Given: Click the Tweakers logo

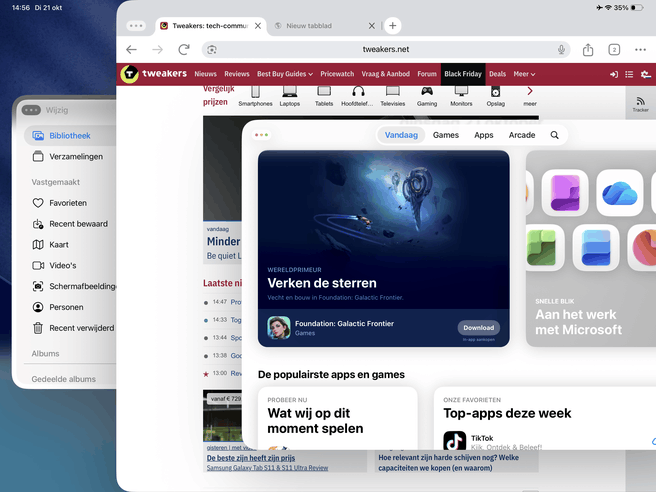Looking at the screenshot, I should click(x=154, y=74).
